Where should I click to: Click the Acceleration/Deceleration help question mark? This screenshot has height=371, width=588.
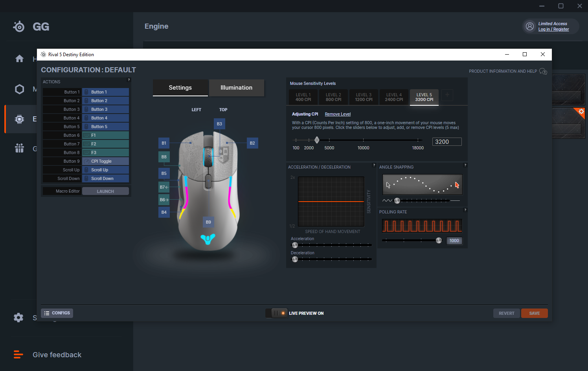point(374,165)
